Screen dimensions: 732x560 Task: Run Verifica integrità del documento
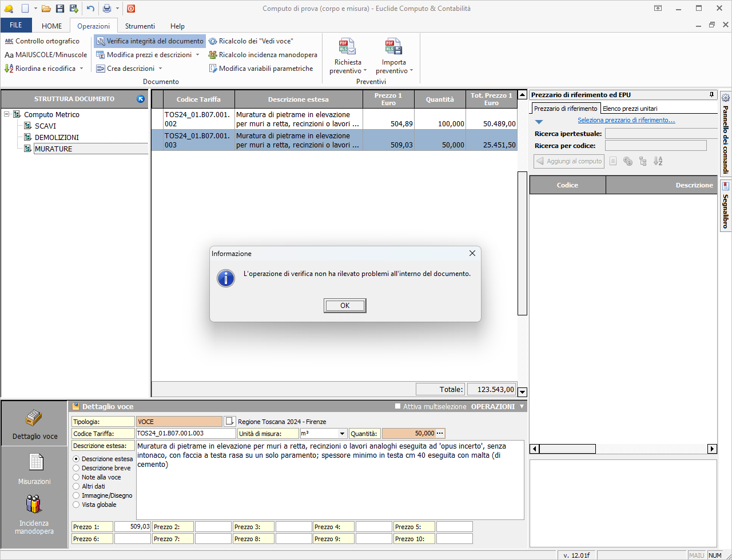click(150, 41)
